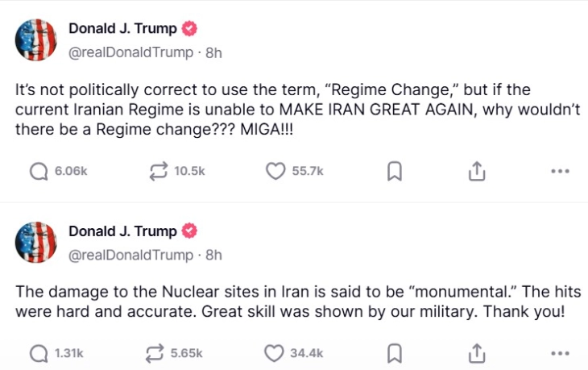The height and width of the screenshot is (370, 588).
Task: Share the Nuclear sites post
Action: coord(477,353)
